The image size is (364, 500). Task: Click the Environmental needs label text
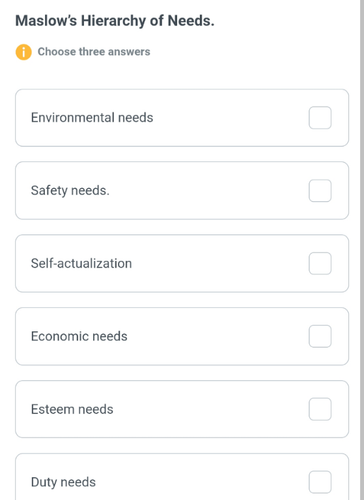coord(92,118)
